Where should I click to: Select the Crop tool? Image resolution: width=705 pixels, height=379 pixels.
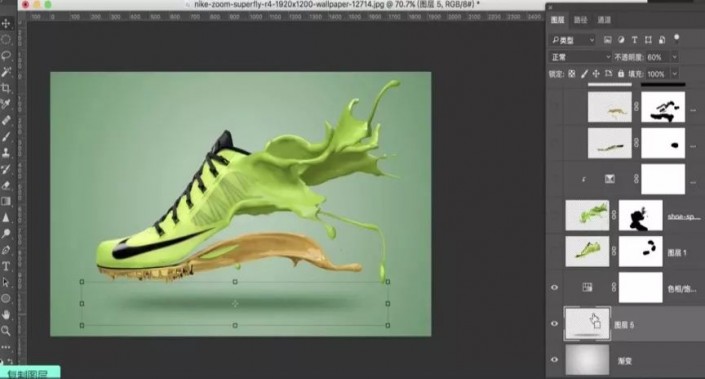tap(6, 88)
